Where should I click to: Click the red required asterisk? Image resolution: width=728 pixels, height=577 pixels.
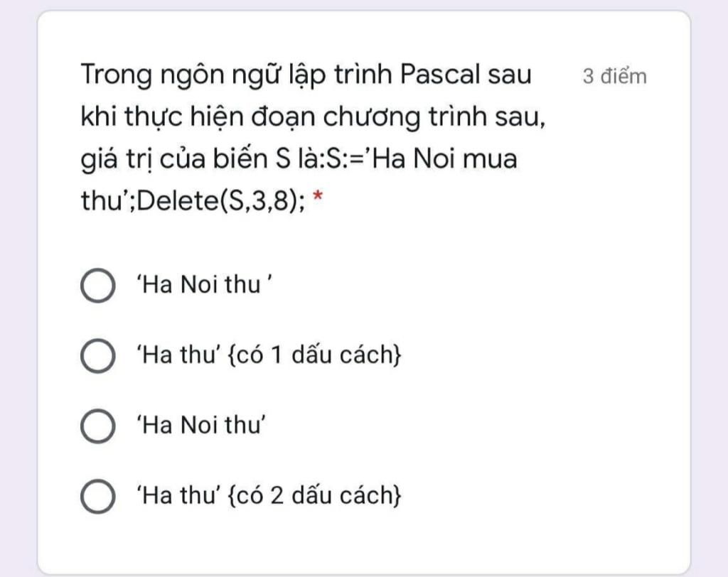coord(318,201)
